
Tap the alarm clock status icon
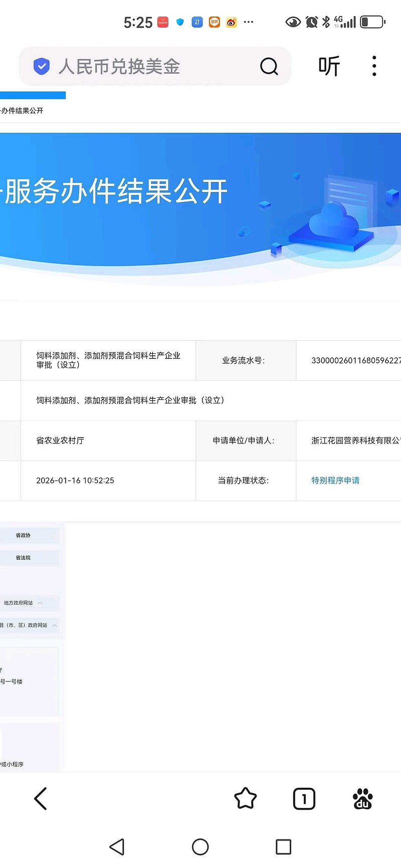(312, 22)
